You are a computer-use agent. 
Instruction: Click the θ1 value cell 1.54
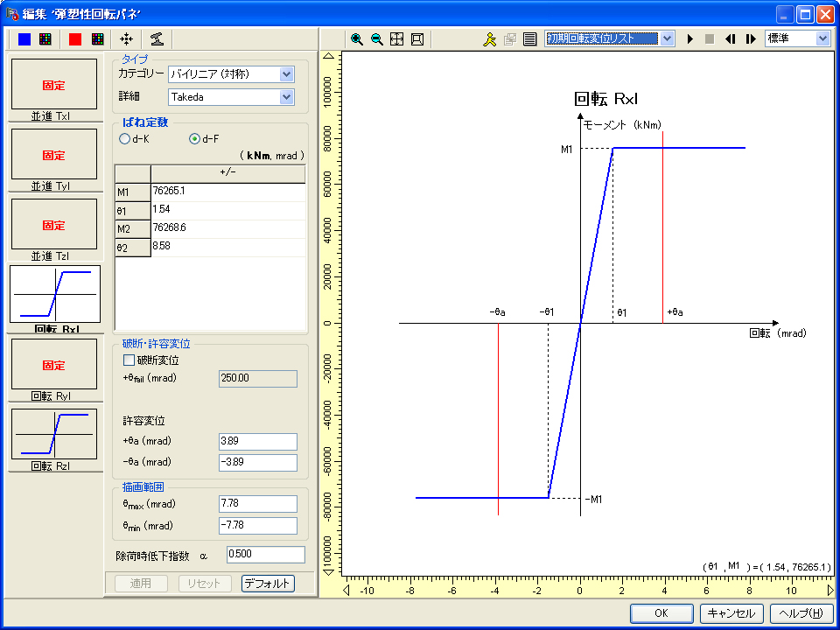point(228,210)
